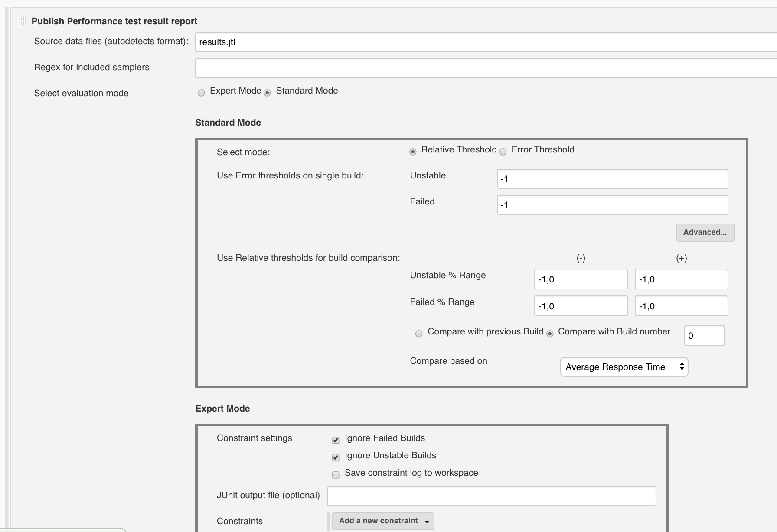Click the Expert Mode section heading

(222, 409)
